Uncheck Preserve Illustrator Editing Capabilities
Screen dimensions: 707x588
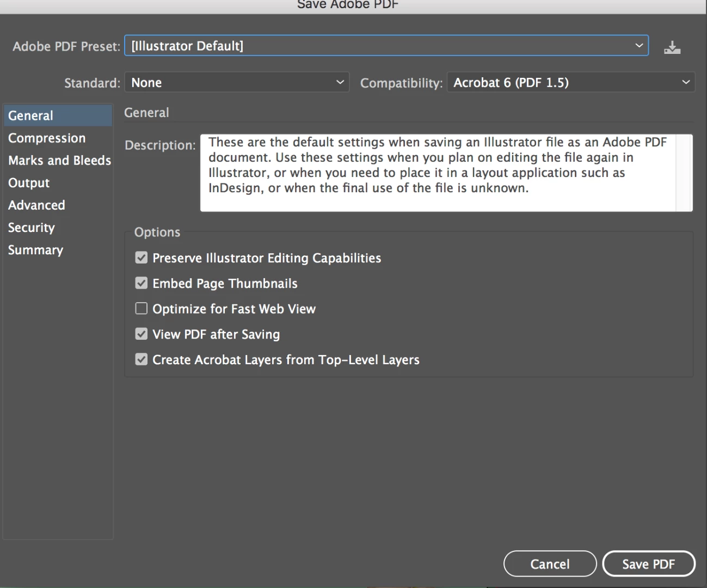point(142,258)
